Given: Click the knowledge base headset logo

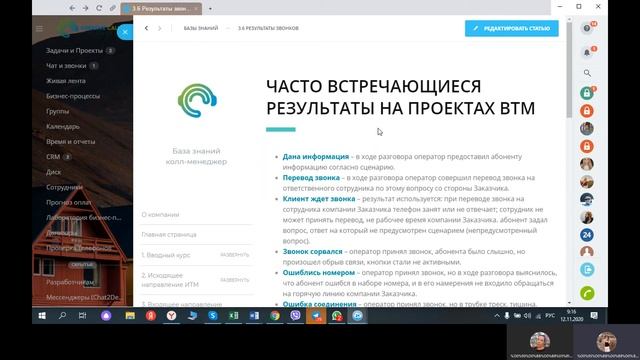Looking at the screenshot, I should [198, 100].
